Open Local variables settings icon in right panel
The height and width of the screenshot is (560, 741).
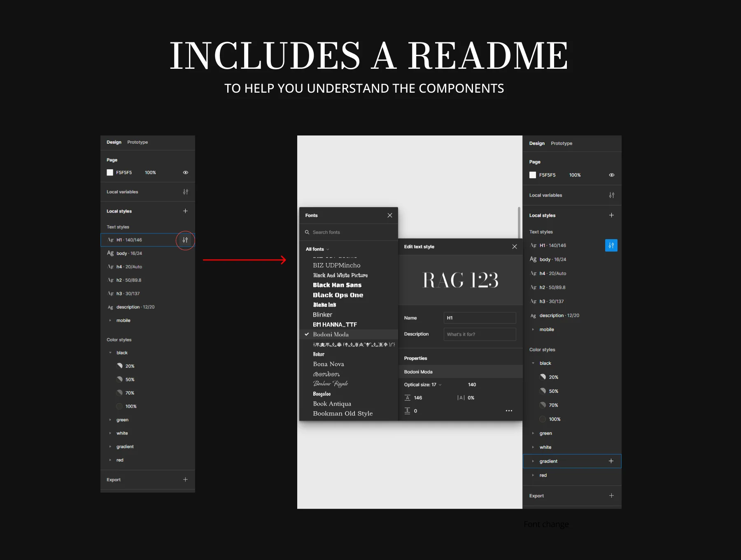(x=612, y=195)
